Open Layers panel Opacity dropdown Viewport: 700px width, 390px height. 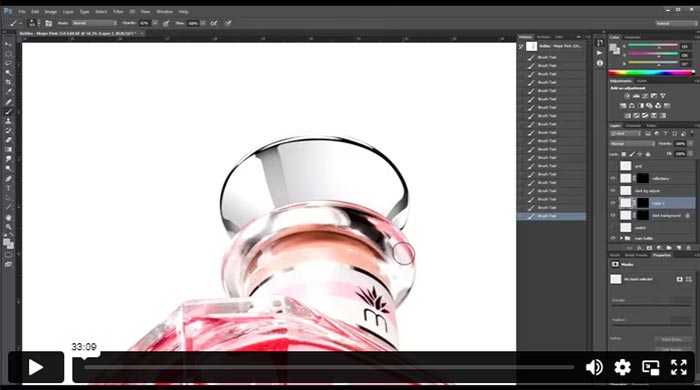click(690, 144)
